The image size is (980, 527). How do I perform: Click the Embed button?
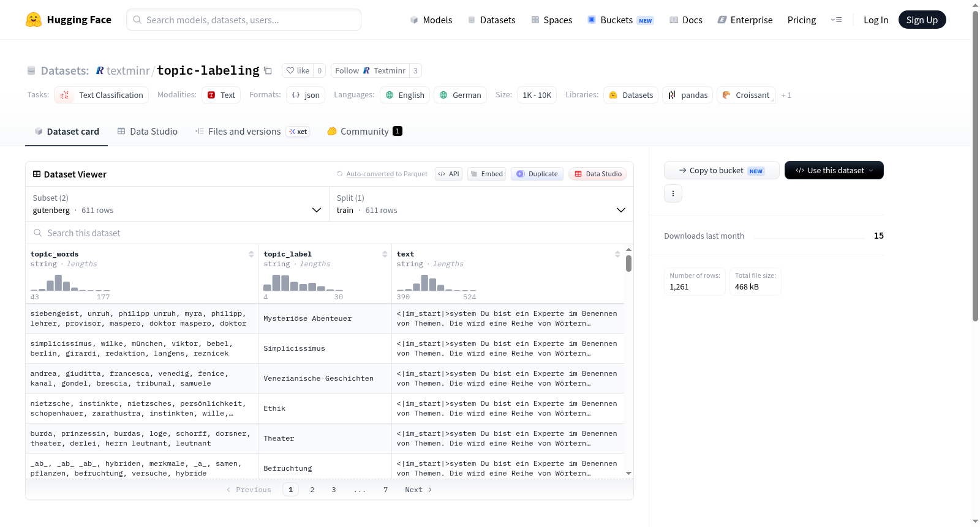point(486,174)
